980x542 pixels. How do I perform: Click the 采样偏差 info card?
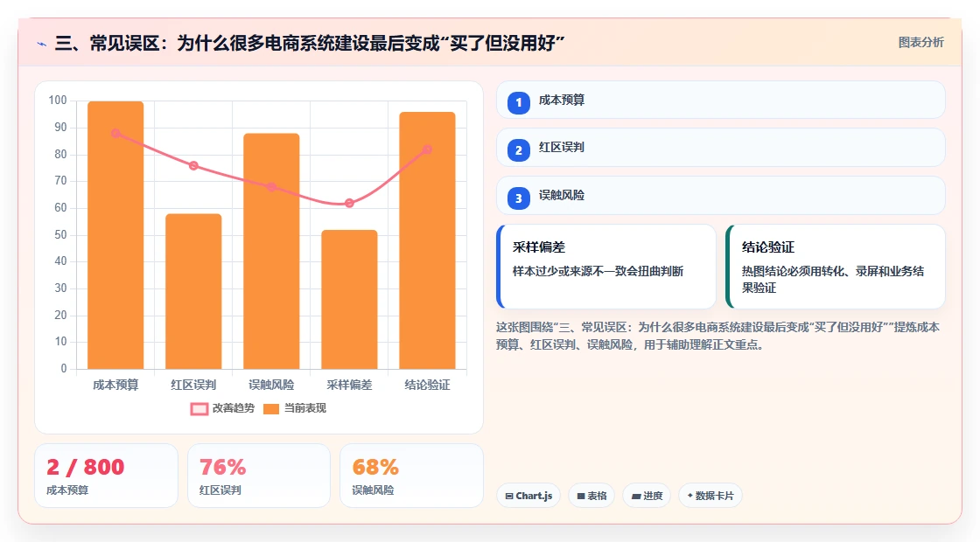606,267
